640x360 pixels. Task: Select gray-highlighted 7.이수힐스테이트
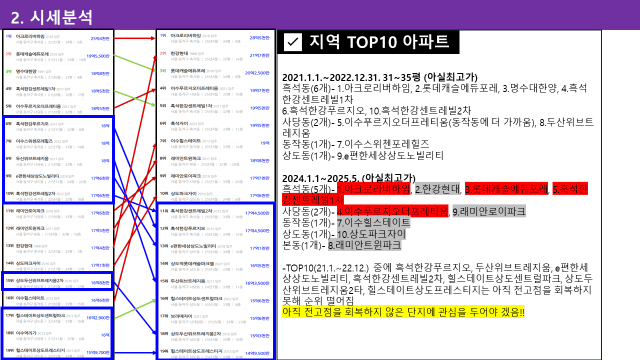[x=373, y=222]
